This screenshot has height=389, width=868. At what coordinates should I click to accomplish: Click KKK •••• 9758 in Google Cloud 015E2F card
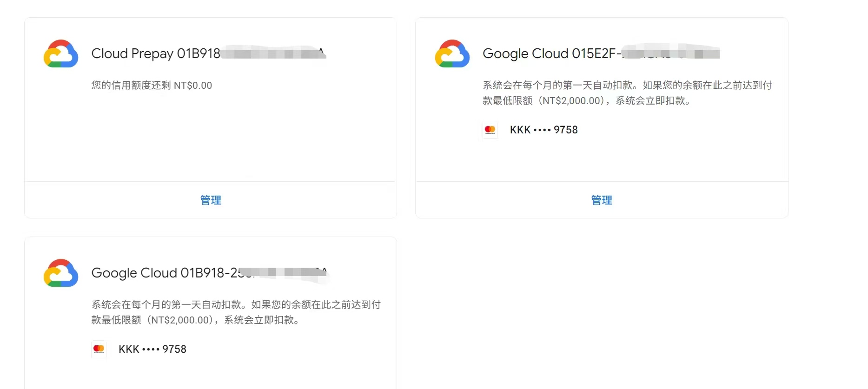pyautogui.click(x=544, y=130)
